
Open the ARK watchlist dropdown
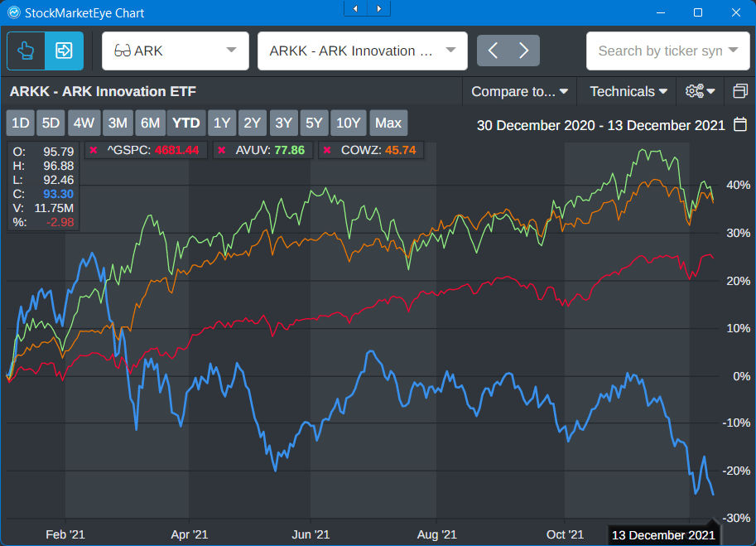tap(176, 51)
